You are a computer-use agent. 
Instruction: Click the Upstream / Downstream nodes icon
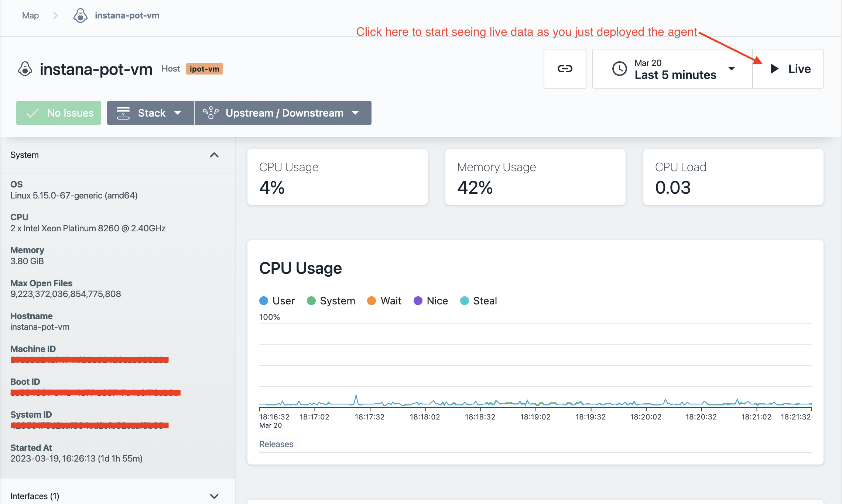point(210,113)
